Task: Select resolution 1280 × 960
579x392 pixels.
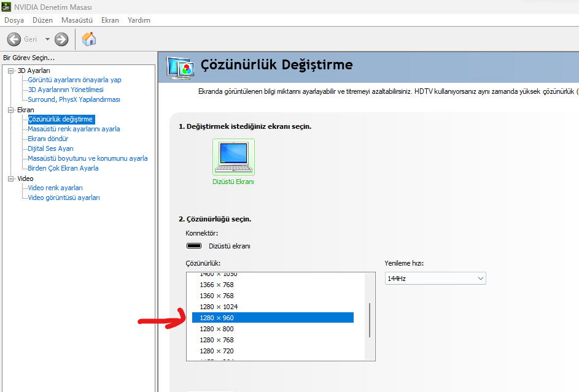Action: (273, 318)
